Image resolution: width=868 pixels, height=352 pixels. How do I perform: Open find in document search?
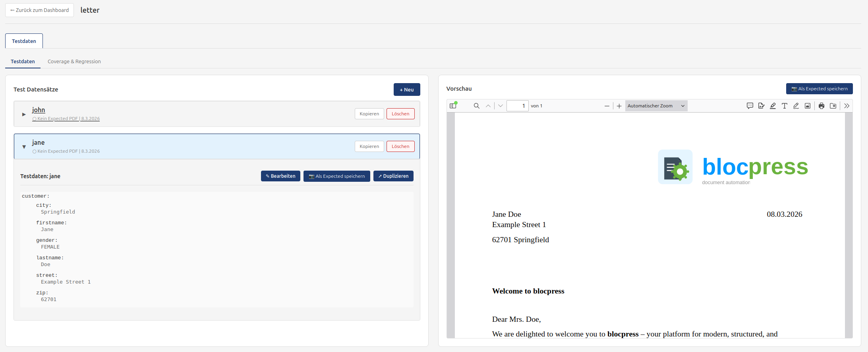click(x=476, y=106)
